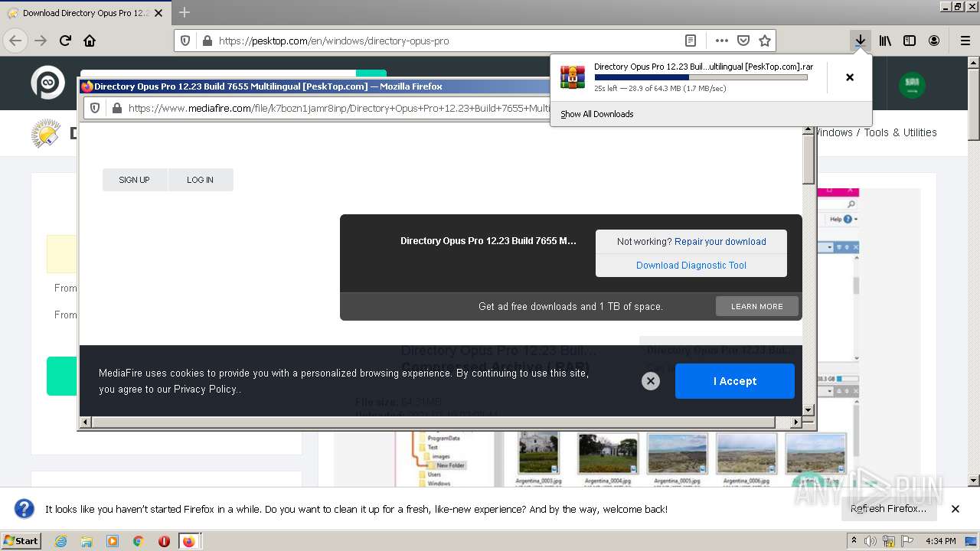980x551 pixels.
Task: Dismiss the cookie banner with X
Action: click(x=651, y=381)
